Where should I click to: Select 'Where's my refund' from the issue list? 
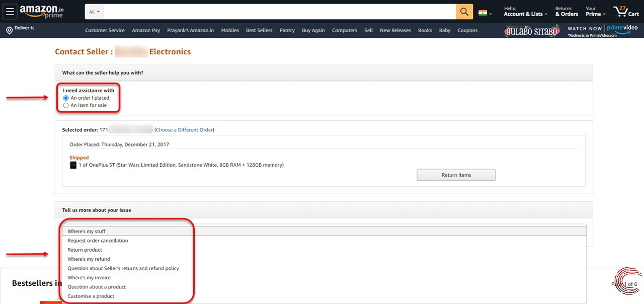tap(89, 259)
